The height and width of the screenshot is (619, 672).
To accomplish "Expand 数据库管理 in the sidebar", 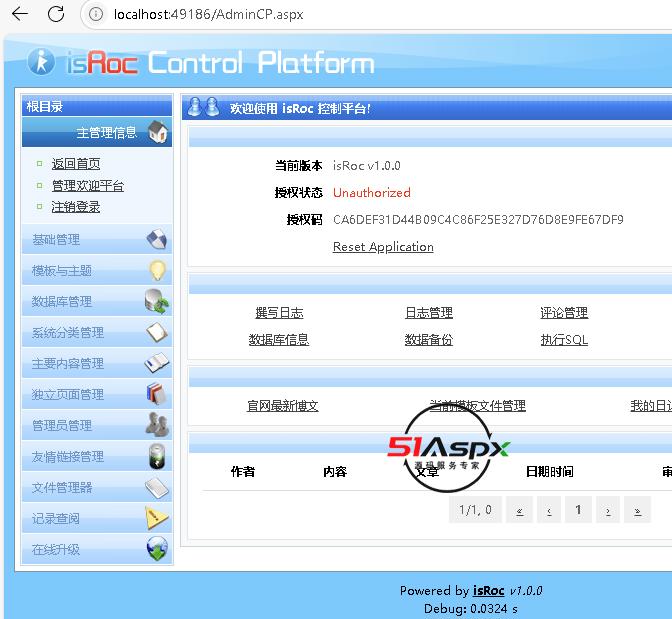I will pyautogui.click(x=97, y=301).
